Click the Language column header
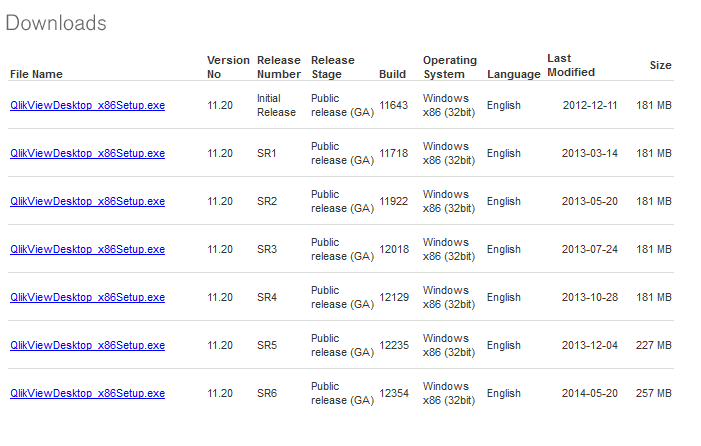Image resolution: width=701 pixels, height=446 pixels. point(512,74)
